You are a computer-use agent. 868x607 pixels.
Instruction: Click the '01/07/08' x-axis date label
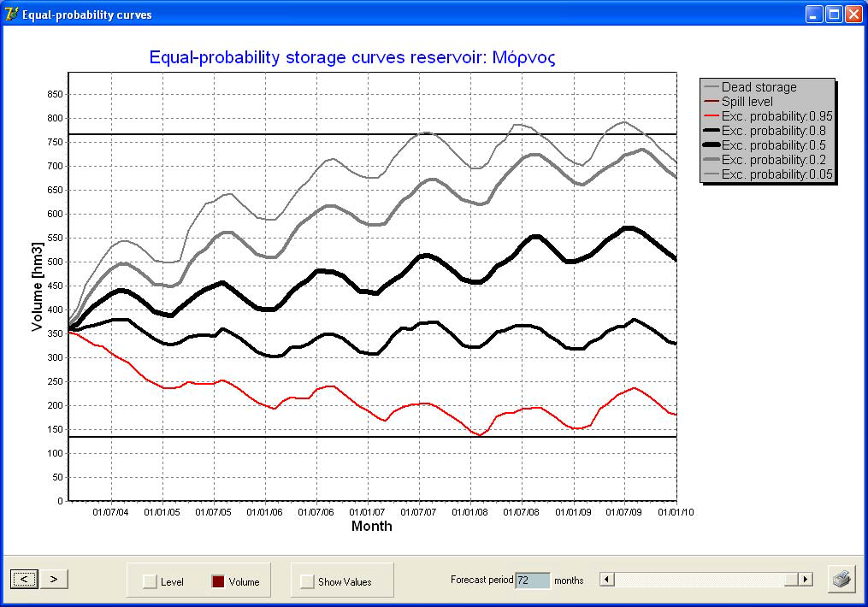(x=522, y=512)
